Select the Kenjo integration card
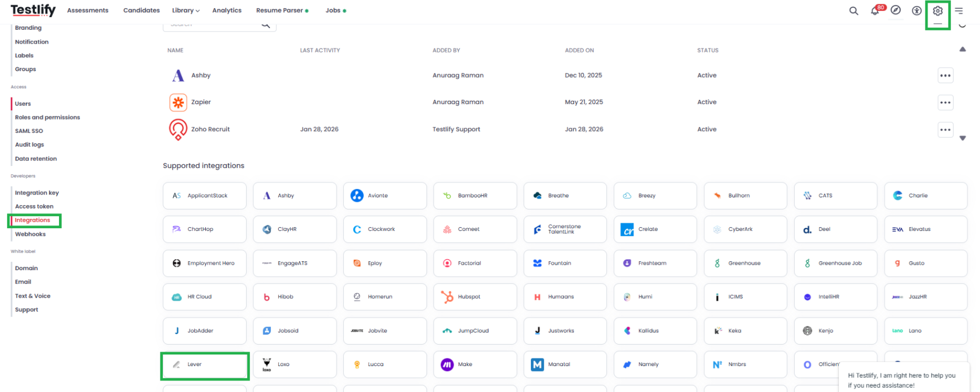Viewport: 980px width, 392px height. pyautogui.click(x=835, y=331)
